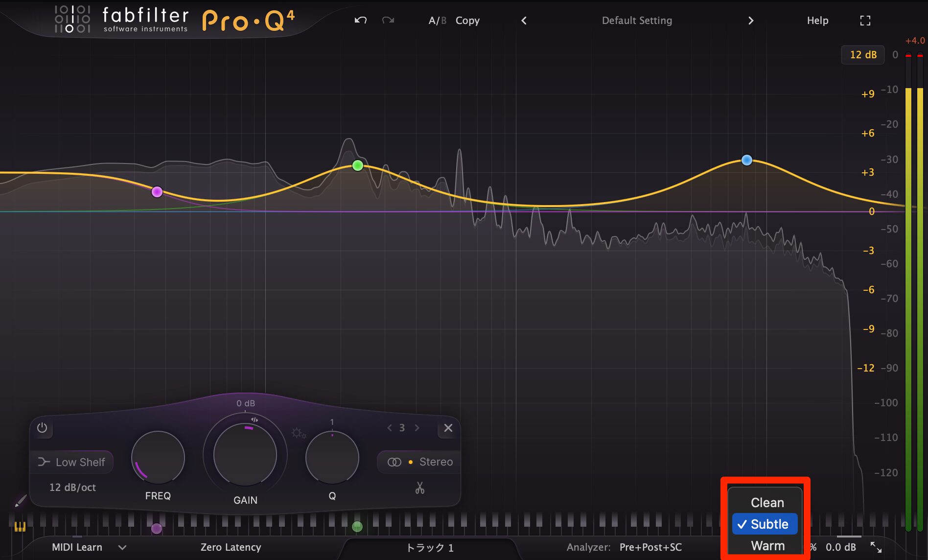The height and width of the screenshot is (560, 928).
Task: Click the redo arrow icon
Action: coord(388,20)
